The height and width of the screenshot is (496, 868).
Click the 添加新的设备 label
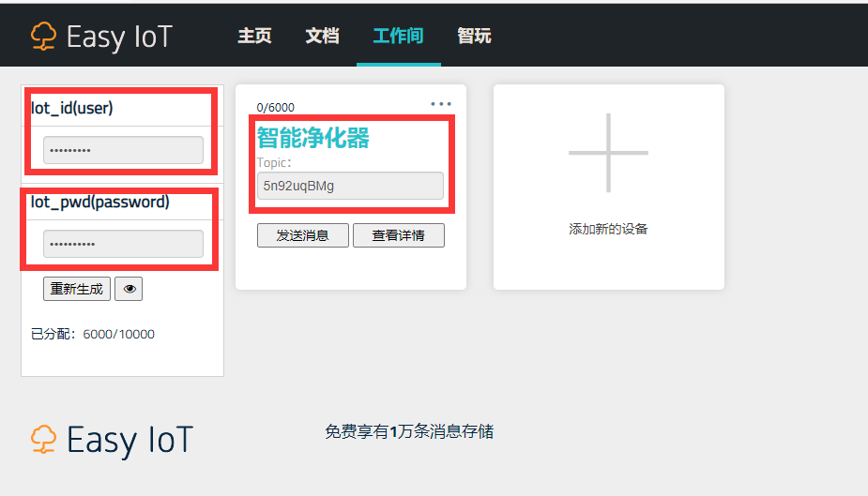(608, 229)
